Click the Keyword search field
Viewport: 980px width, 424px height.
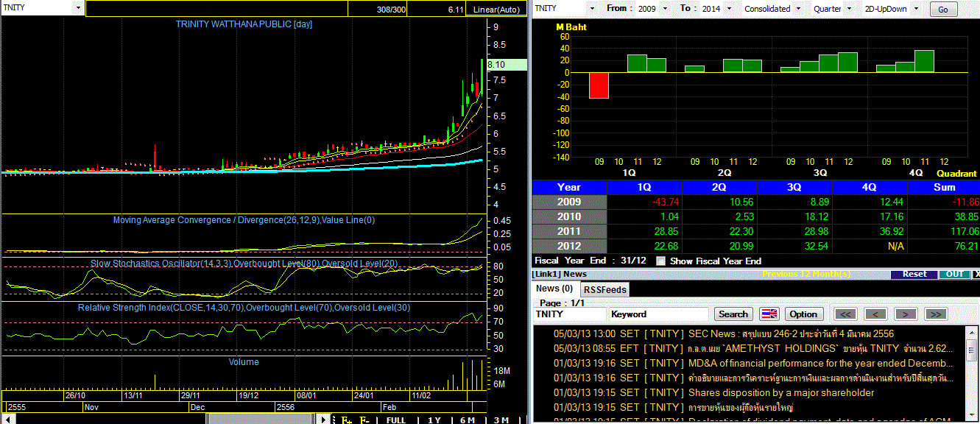pyautogui.click(x=659, y=314)
